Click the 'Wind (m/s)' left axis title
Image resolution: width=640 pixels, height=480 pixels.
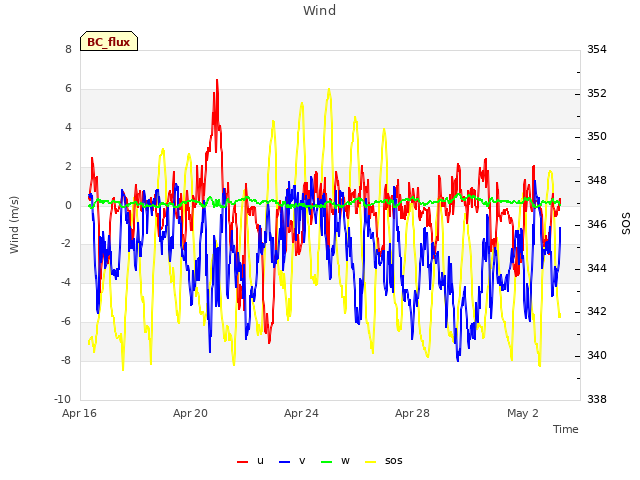click(x=14, y=225)
